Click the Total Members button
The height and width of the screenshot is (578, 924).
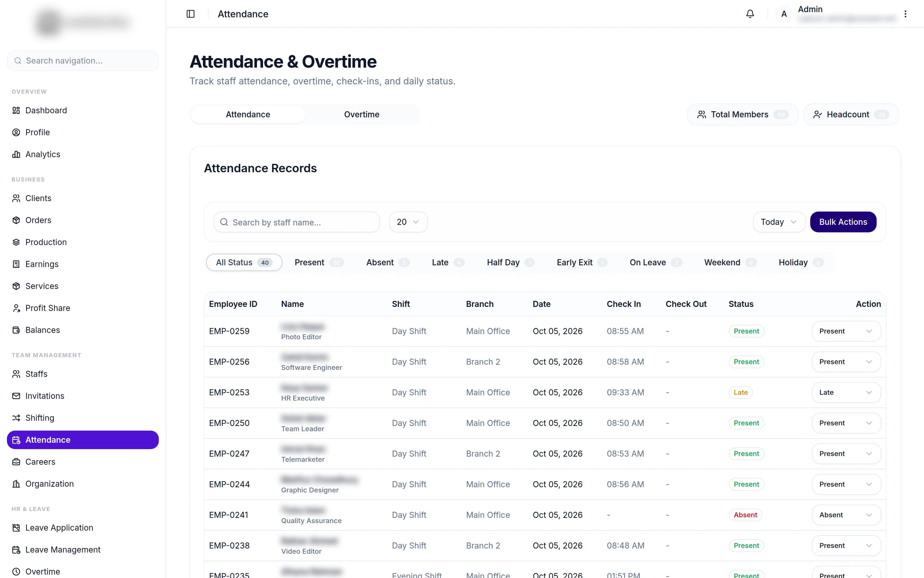[x=743, y=115]
